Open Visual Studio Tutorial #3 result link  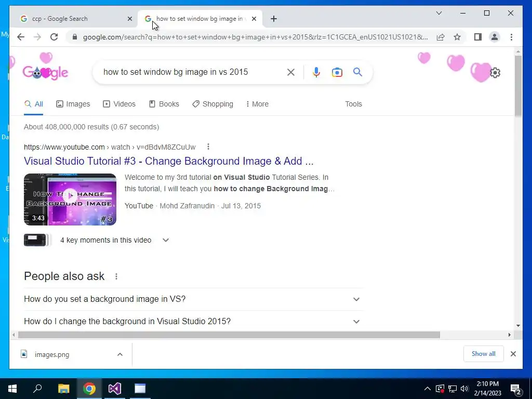pyautogui.click(x=169, y=161)
